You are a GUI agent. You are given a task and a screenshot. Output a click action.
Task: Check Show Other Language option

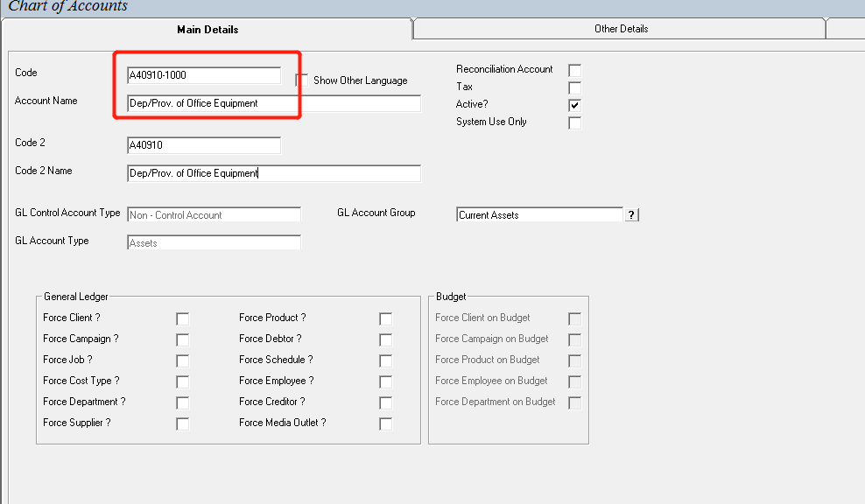302,80
